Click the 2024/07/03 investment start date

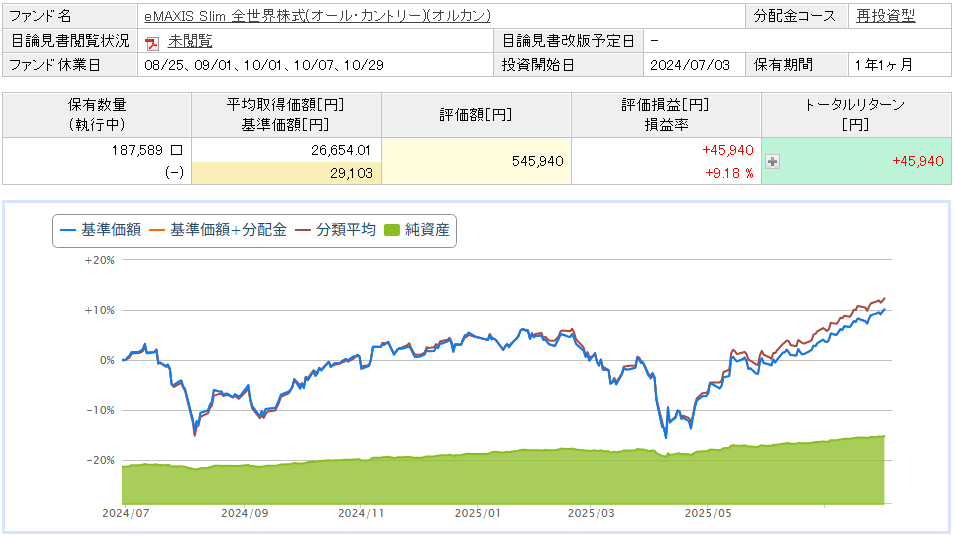pos(689,65)
